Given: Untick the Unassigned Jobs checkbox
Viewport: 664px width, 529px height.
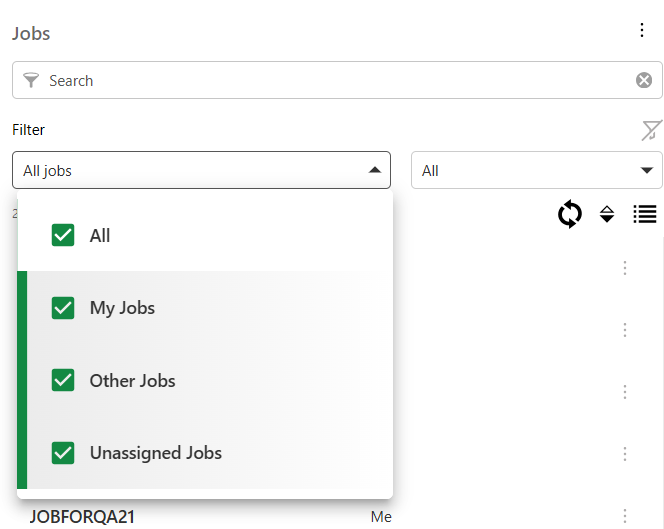Looking at the screenshot, I should 63,453.
